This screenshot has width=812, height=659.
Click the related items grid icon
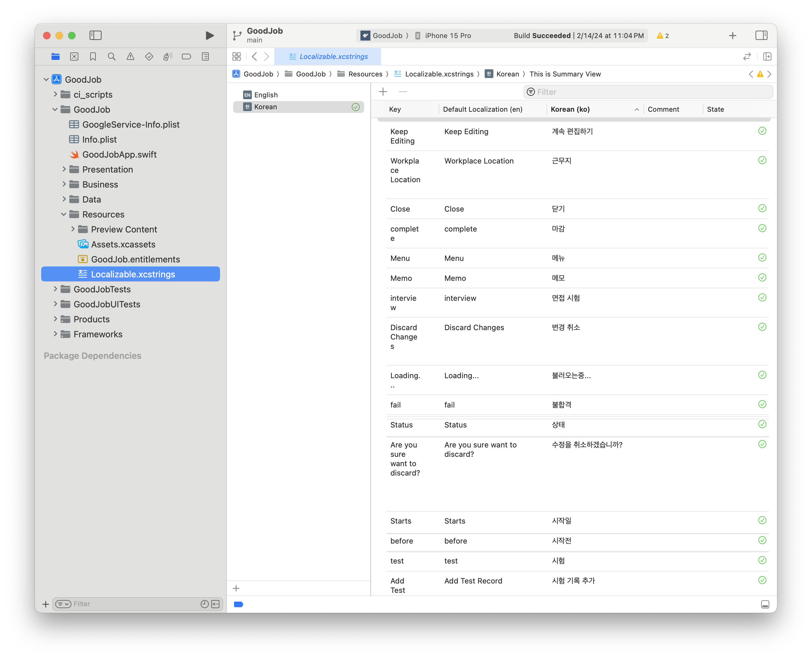click(x=237, y=56)
